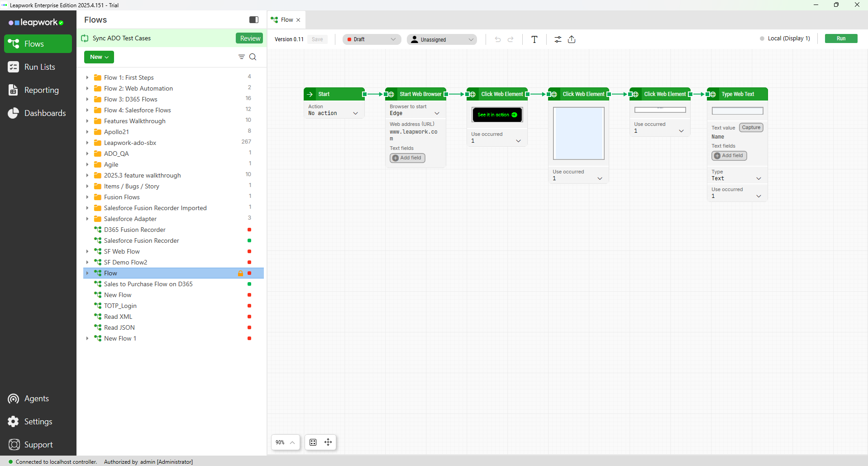Go to the Dashboards section
The image size is (868, 466).
(x=45, y=113)
